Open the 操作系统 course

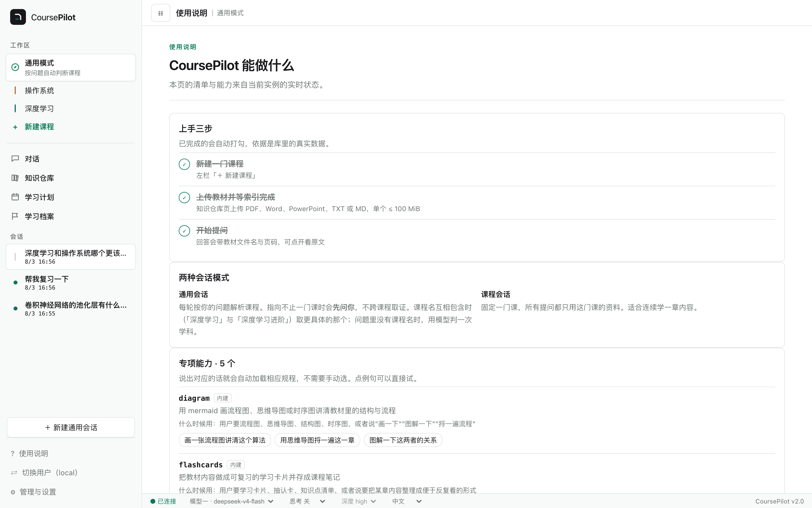pyautogui.click(x=71, y=90)
